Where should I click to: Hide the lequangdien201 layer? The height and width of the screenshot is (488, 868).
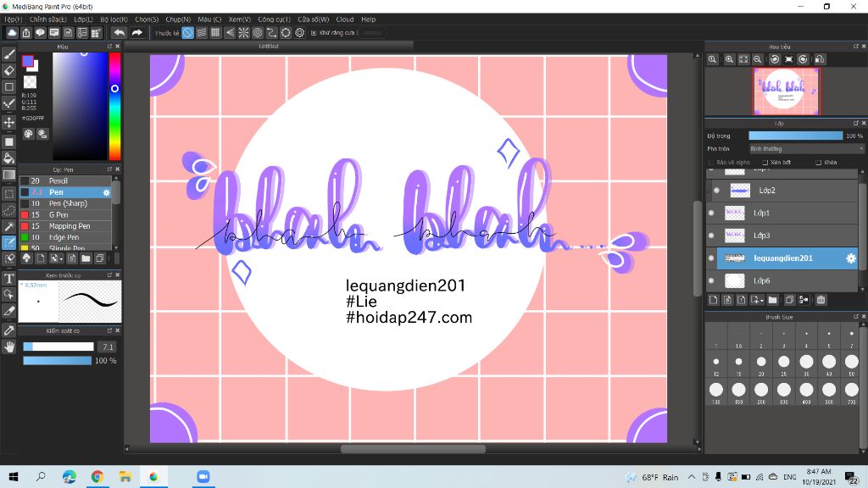[711, 258]
